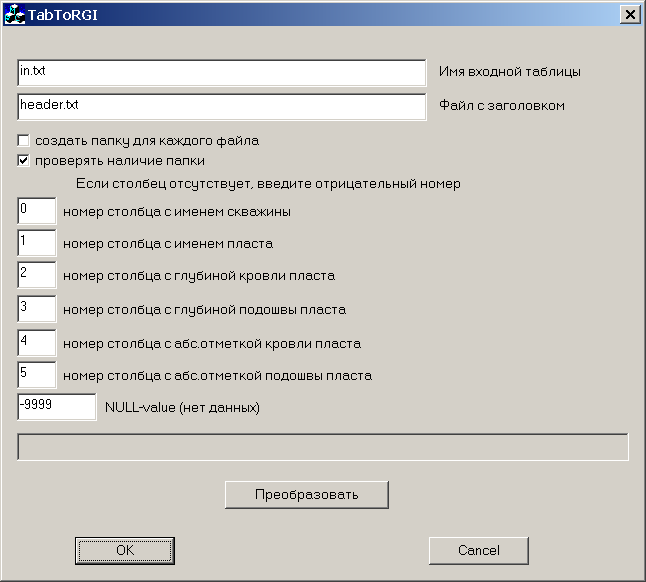Focus the header file field containing header.txt

[x=222, y=107]
